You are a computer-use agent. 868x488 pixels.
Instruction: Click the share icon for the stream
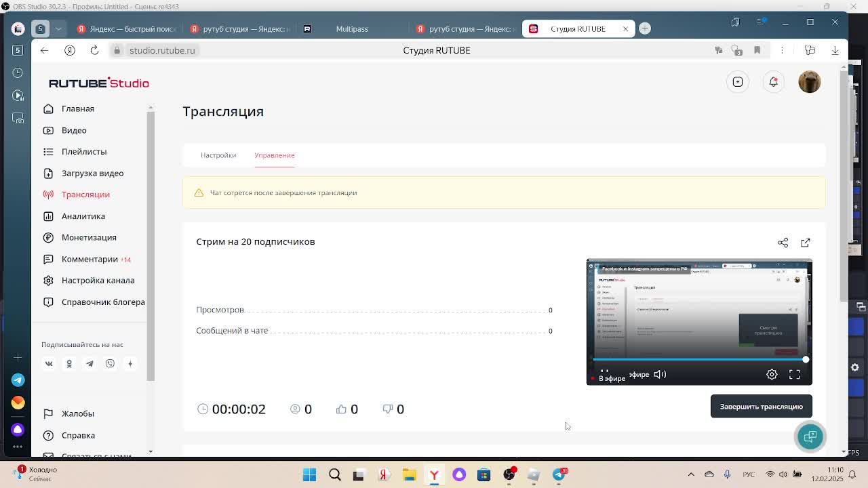[x=783, y=243]
